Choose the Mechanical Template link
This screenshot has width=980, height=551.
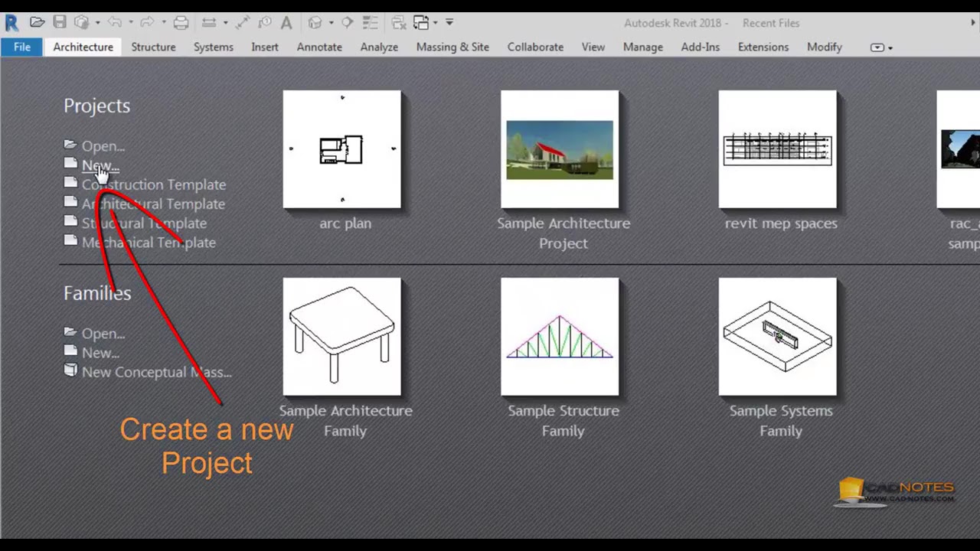[x=149, y=243]
